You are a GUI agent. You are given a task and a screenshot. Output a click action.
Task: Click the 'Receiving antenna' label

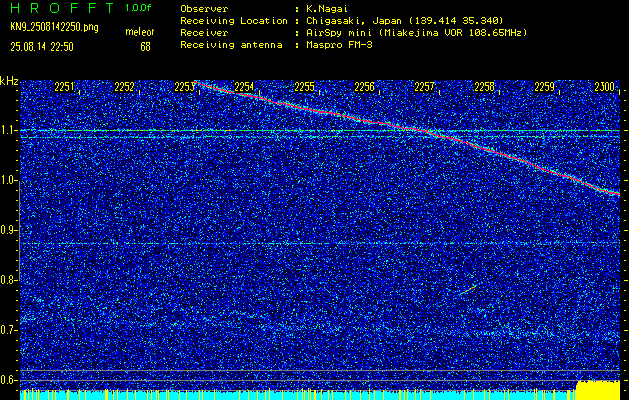click(231, 45)
